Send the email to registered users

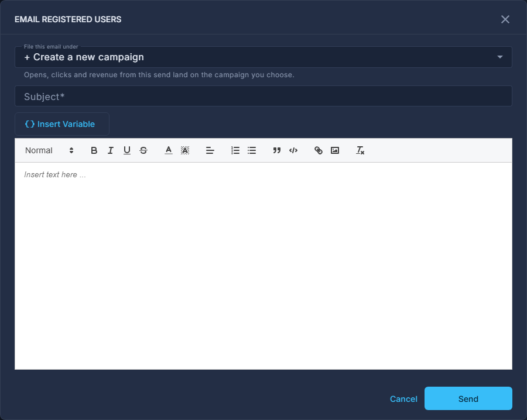point(468,398)
